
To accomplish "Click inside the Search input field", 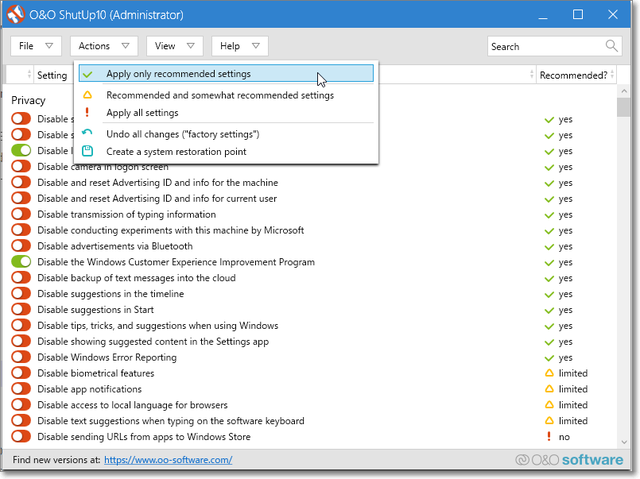I will coord(545,46).
